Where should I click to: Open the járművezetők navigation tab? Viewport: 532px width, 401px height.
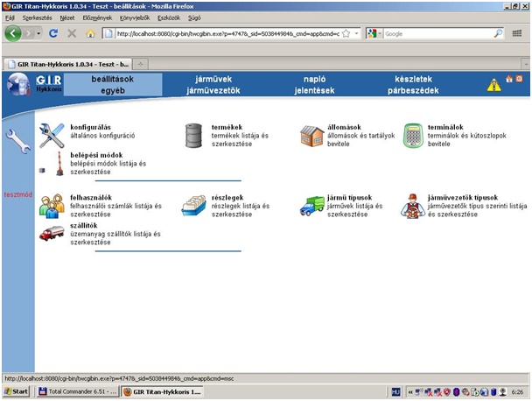pyautogui.click(x=213, y=91)
